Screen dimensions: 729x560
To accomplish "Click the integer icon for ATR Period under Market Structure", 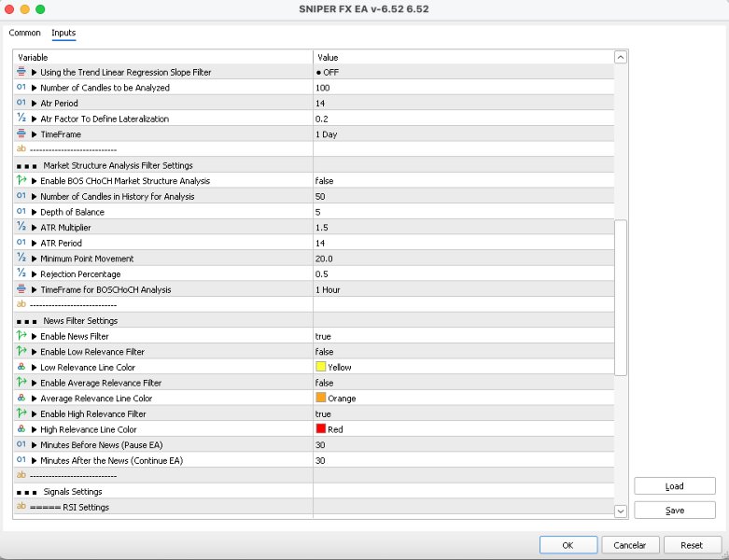I will point(21,243).
